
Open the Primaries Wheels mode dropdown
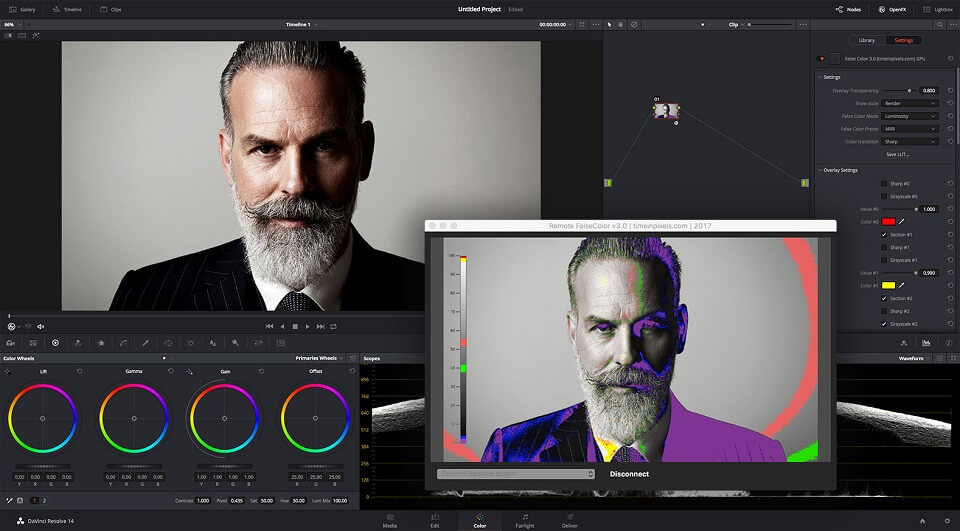click(318, 358)
